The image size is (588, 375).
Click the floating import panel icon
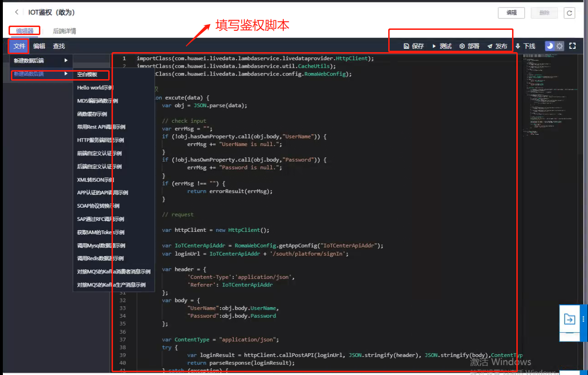569,319
